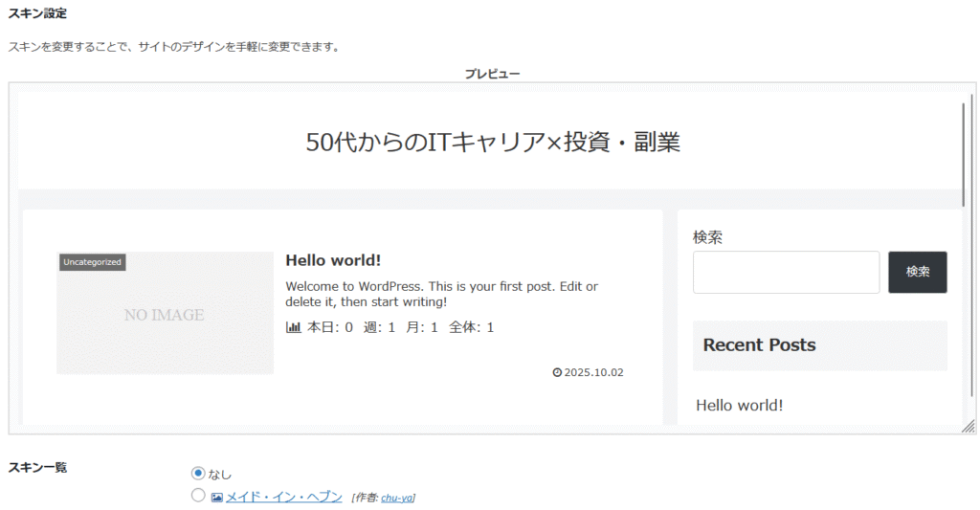980x510 pixels.
Task: Click the 2025.10.02 post date
Action: coord(593,372)
